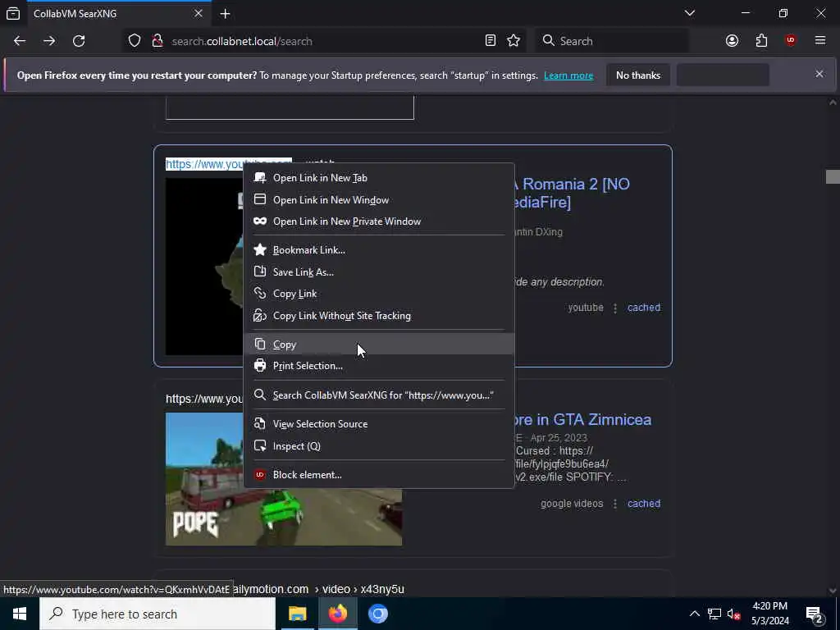Open cached link of youtube result
This screenshot has width=840, height=630.
pos(643,308)
